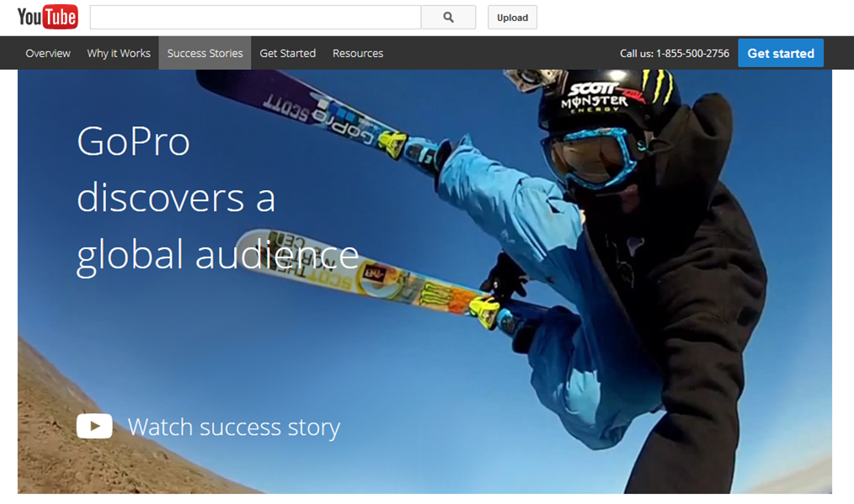
Task: Click the Watch success story link
Action: pyautogui.click(x=233, y=427)
